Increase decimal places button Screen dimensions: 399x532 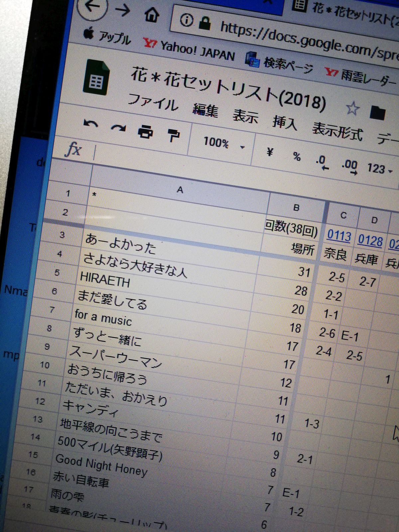(x=349, y=166)
